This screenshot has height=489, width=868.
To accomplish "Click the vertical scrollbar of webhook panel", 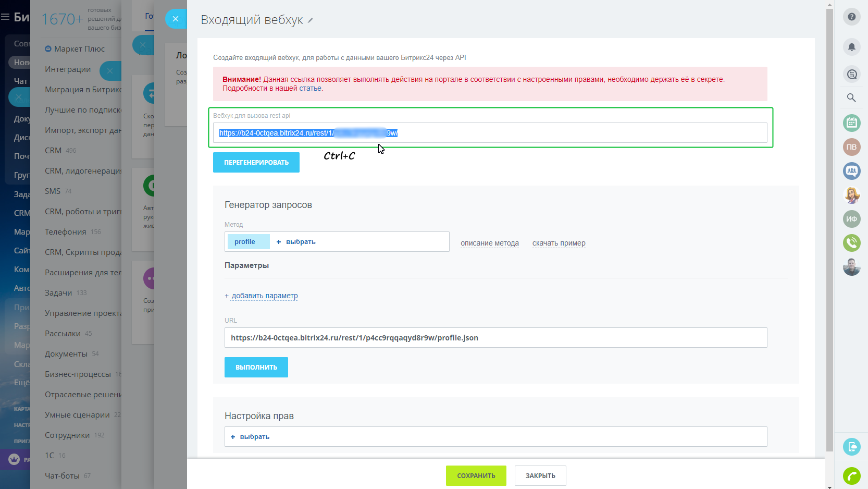I will click(829, 229).
